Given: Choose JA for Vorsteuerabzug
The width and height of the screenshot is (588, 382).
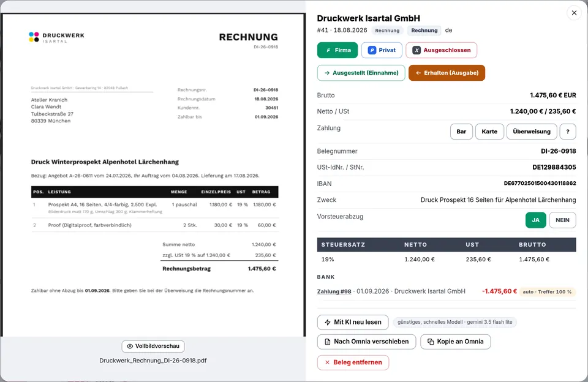Looking at the screenshot, I should [535, 220].
